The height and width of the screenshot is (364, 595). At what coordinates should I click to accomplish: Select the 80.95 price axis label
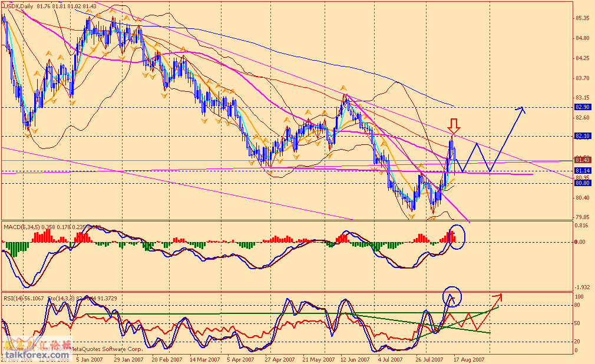click(x=583, y=177)
